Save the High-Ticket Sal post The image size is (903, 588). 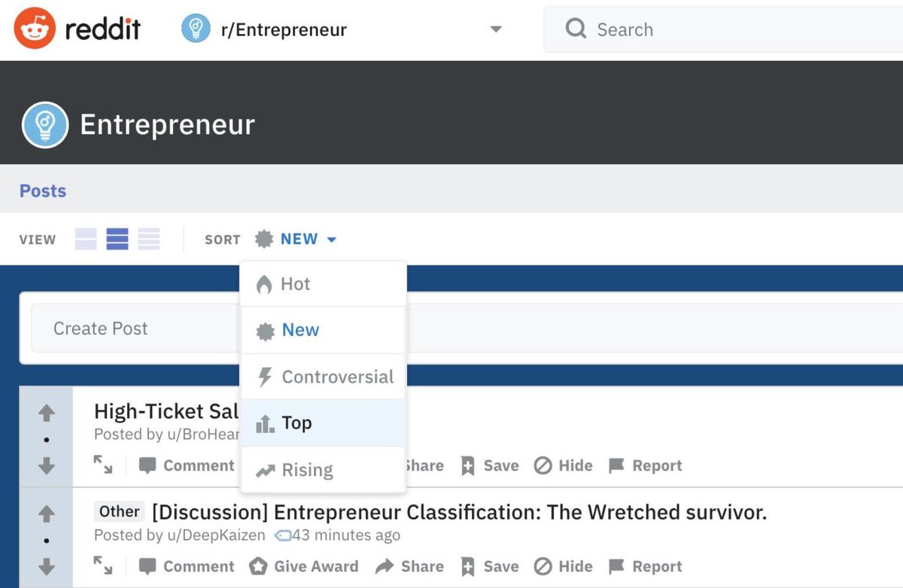pyautogui.click(x=489, y=465)
